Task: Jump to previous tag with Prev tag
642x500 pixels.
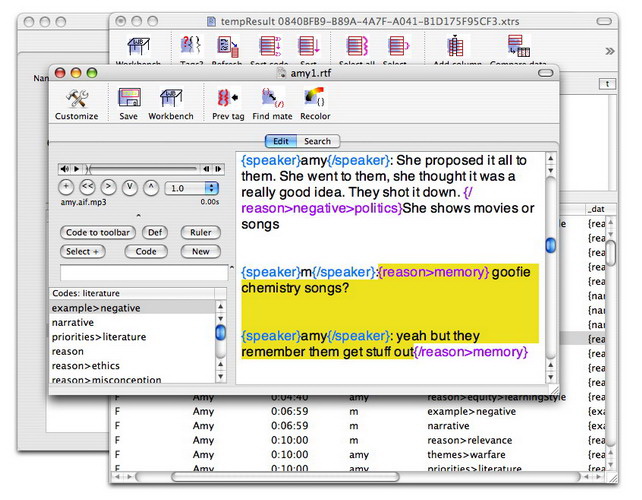Action: pos(227,99)
